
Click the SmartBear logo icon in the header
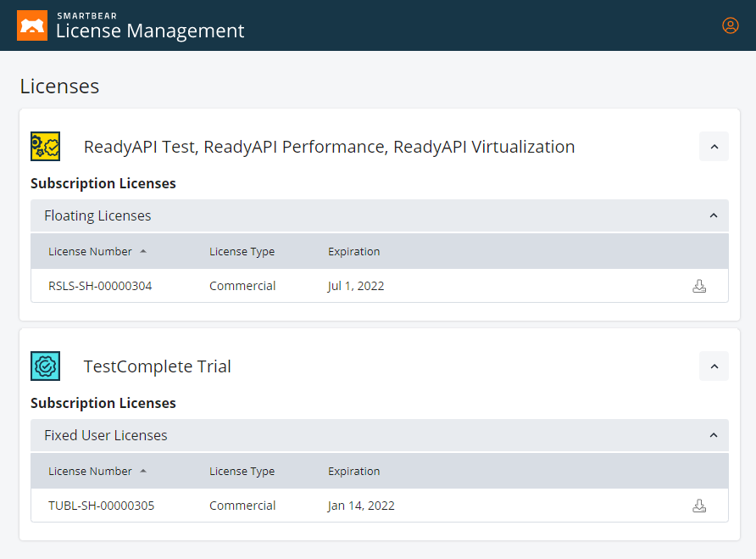[x=31, y=25]
